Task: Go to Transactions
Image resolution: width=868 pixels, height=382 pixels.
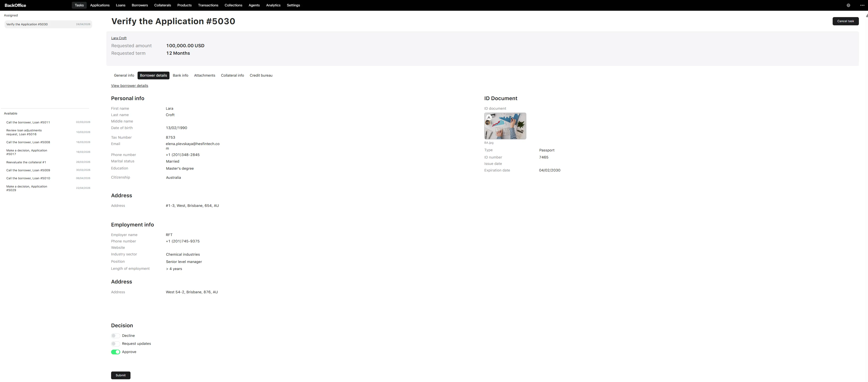Action: point(208,5)
